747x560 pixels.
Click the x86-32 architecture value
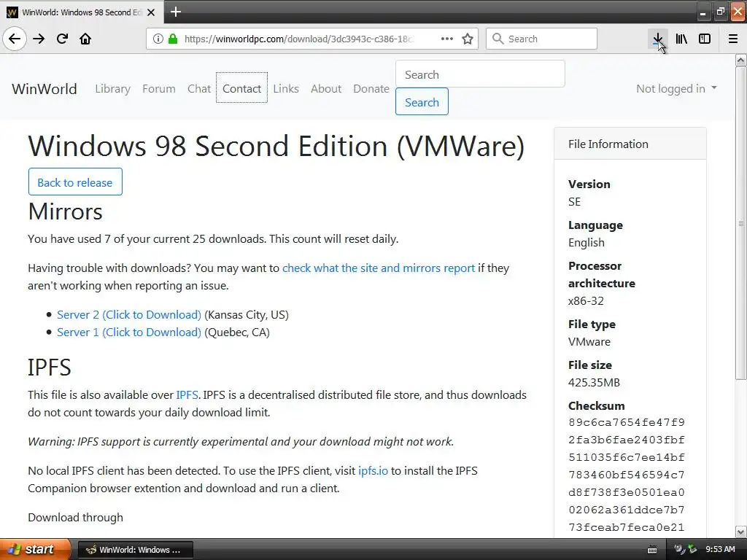point(586,301)
